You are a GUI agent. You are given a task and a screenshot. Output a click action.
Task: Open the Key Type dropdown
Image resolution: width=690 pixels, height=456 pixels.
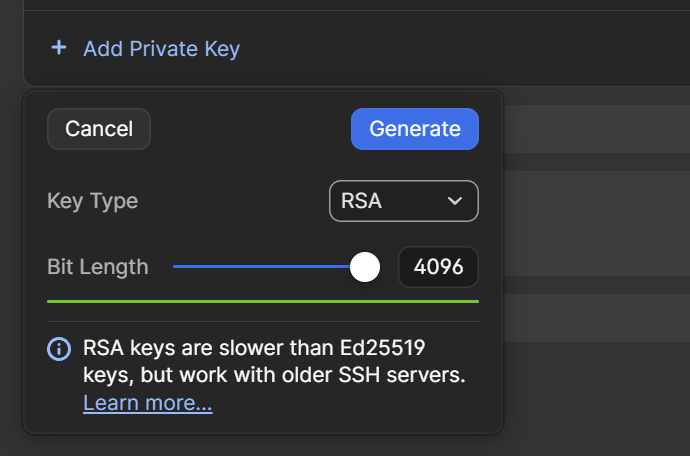(403, 201)
